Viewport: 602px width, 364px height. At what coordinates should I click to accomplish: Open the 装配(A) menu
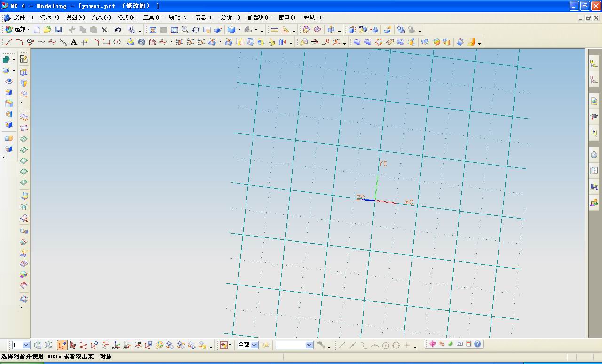(x=179, y=17)
